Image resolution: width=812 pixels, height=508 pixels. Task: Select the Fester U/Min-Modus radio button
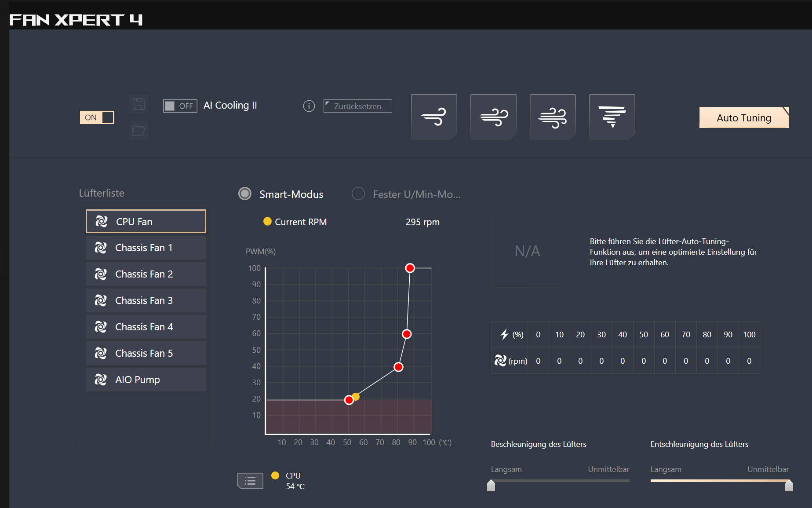[x=358, y=194]
